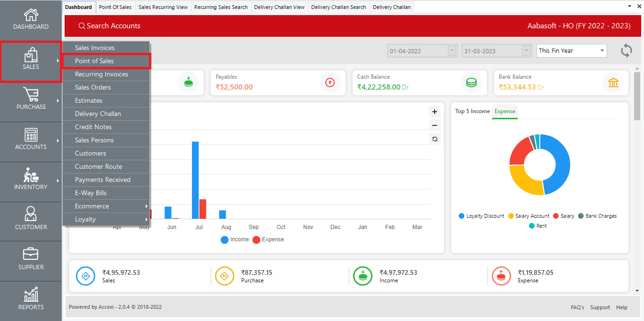The image size is (644, 321).
Task: Switch to Sales Recurring View tab
Action: point(163,7)
